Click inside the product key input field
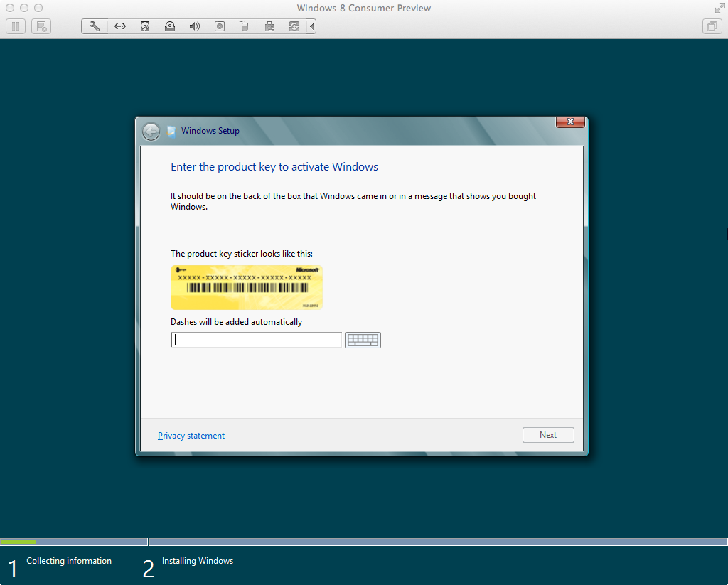This screenshot has width=728, height=585. click(x=256, y=340)
